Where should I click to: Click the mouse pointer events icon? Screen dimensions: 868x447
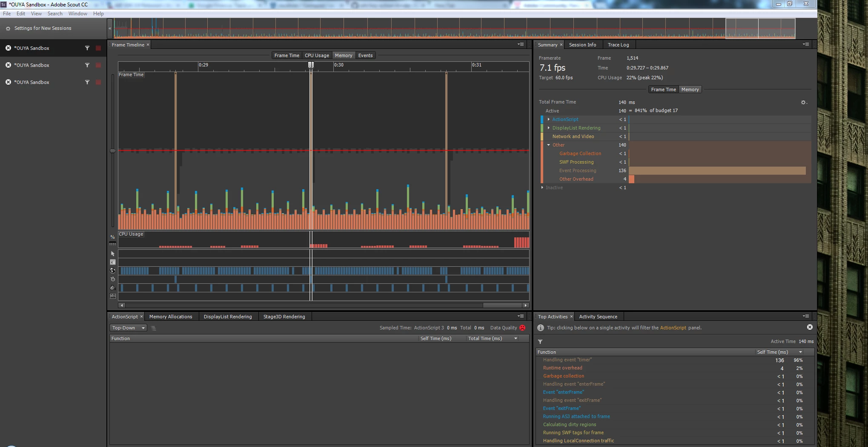tap(113, 254)
